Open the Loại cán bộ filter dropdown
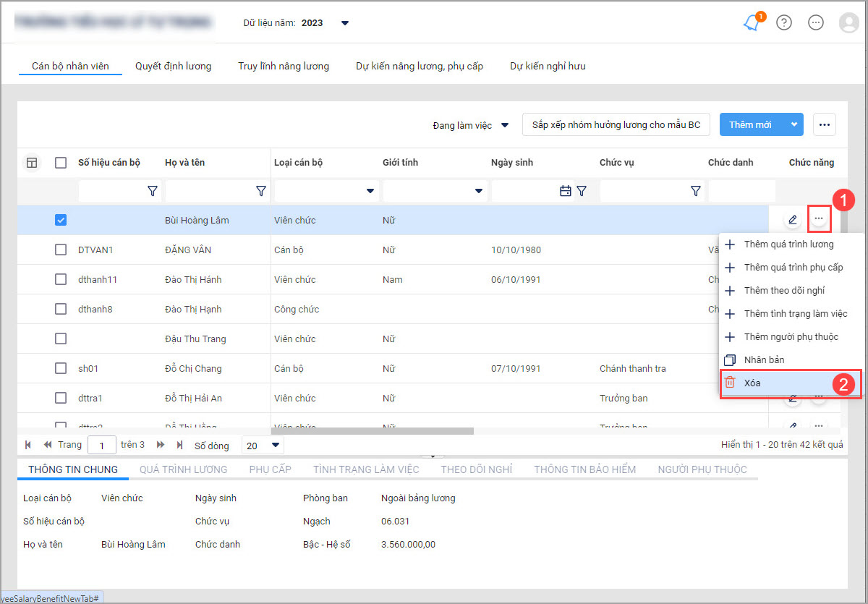The image size is (868, 604). tap(370, 191)
